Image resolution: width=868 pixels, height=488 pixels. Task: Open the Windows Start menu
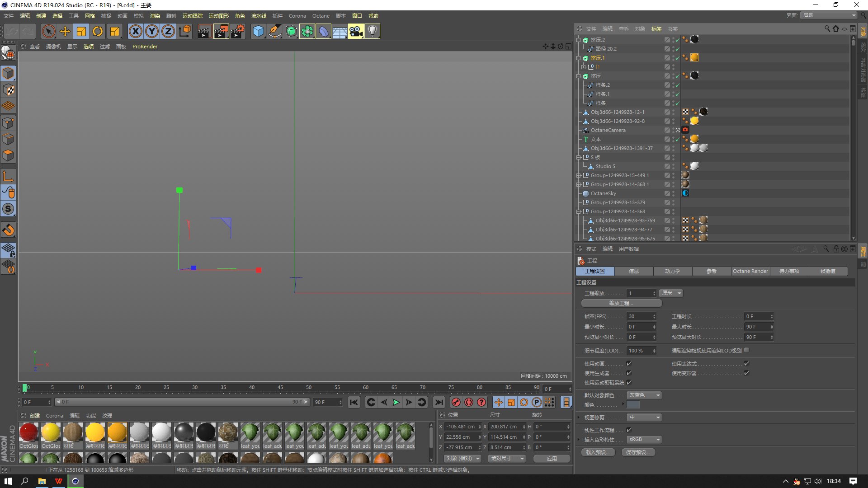click(8, 481)
